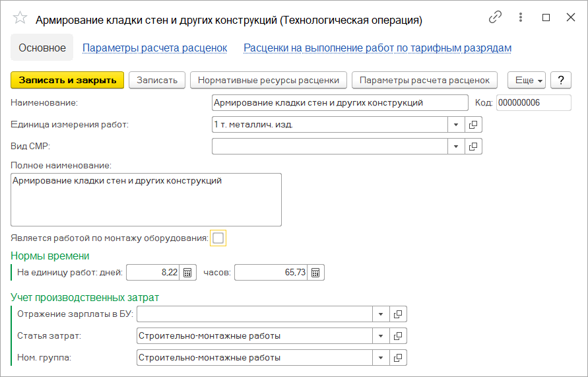Open the Отражение зарплаты в БУ record

(398, 314)
